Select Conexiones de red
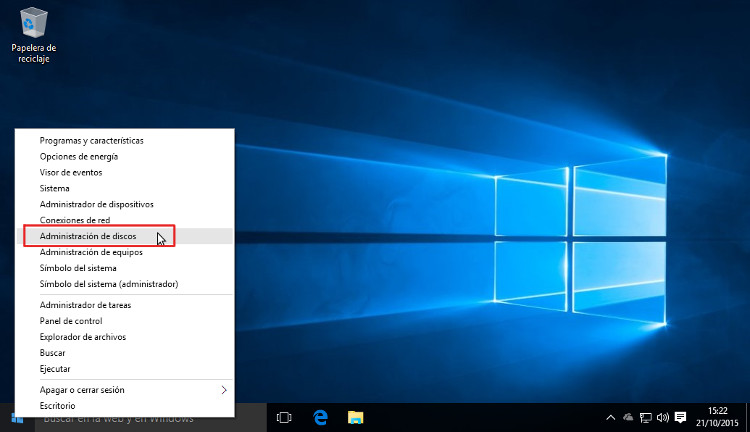The image size is (750, 432). (x=124, y=220)
